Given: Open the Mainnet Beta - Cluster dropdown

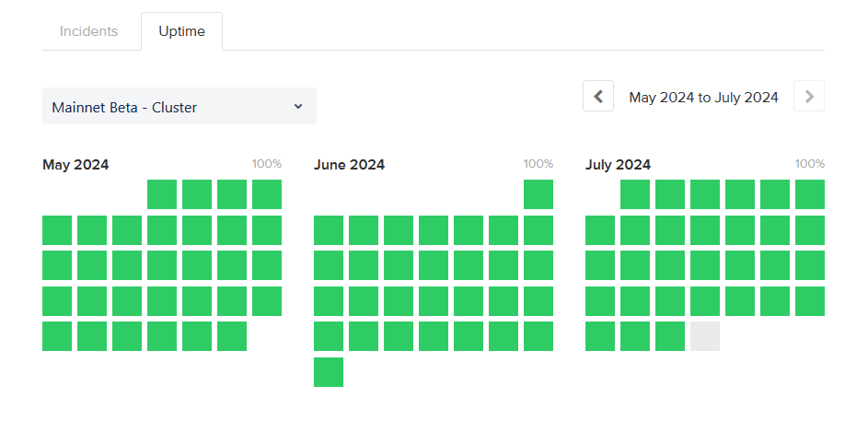Looking at the screenshot, I should pyautogui.click(x=179, y=107).
